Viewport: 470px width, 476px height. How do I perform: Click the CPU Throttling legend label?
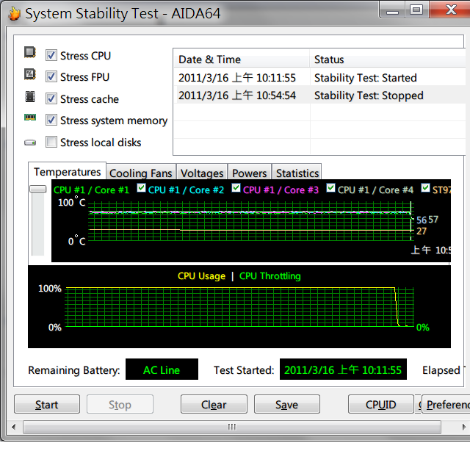(x=270, y=276)
